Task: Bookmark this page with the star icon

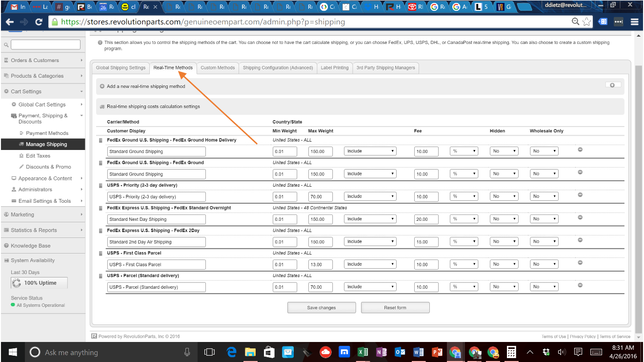Action: point(586,22)
